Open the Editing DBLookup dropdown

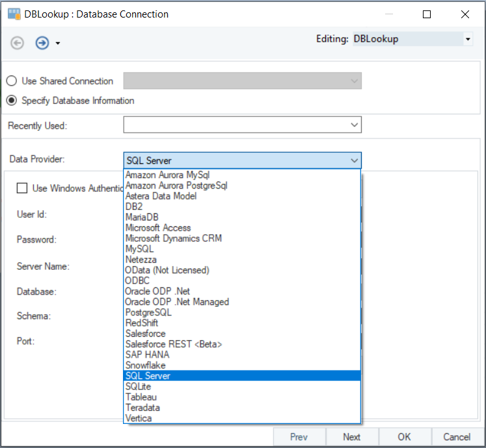pyautogui.click(x=468, y=40)
